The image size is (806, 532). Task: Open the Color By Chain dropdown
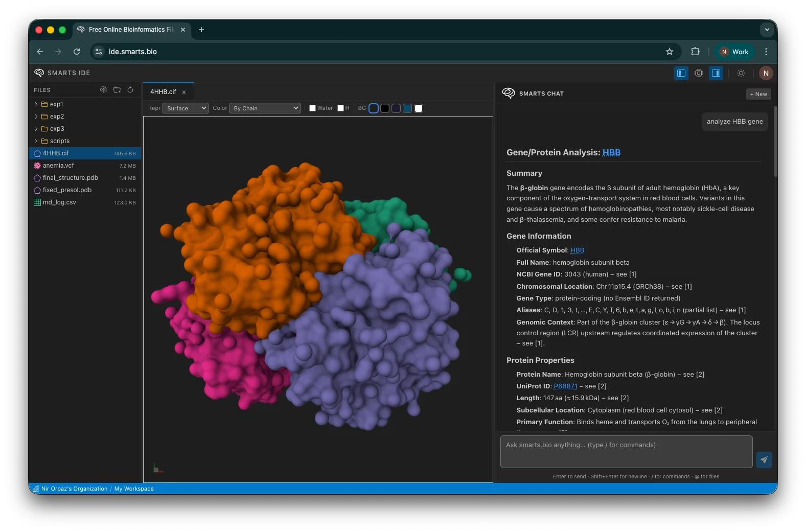(265, 108)
